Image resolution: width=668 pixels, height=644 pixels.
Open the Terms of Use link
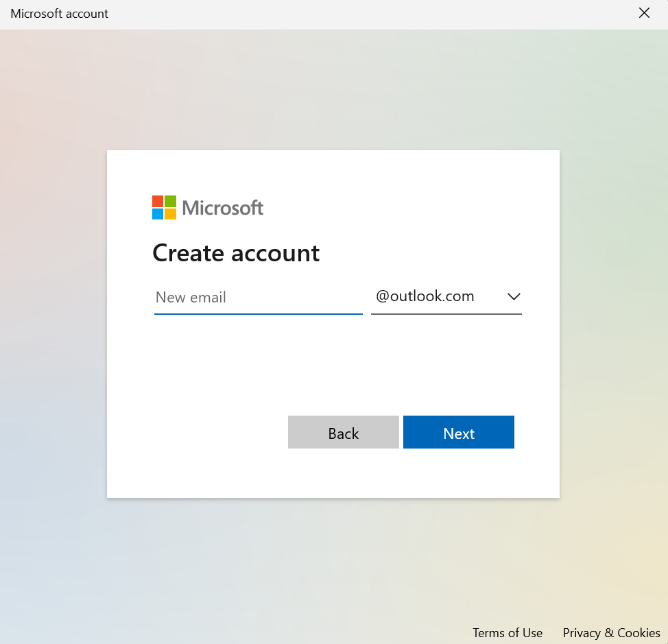[x=507, y=632]
